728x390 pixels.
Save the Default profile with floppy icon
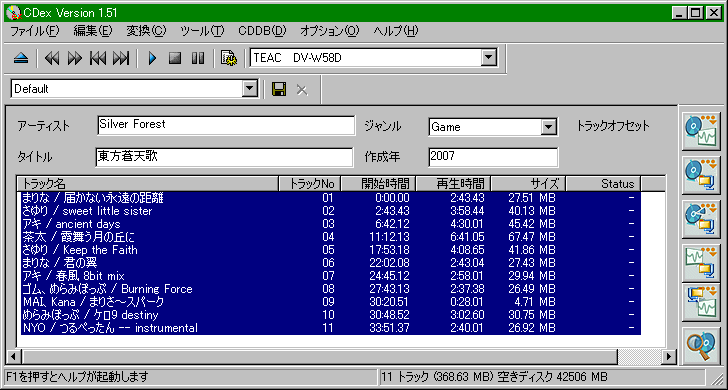(x=279, y=89)
